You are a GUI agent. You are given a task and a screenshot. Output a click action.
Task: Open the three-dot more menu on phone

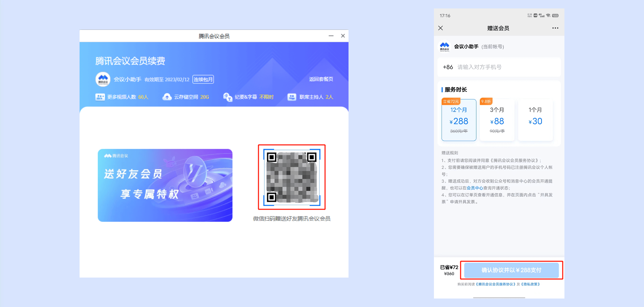coord(555,28)
